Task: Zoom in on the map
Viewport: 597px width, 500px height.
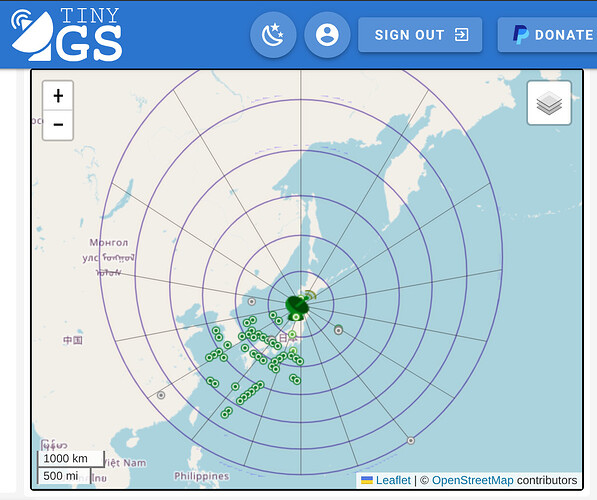Action: coord(58,96)
